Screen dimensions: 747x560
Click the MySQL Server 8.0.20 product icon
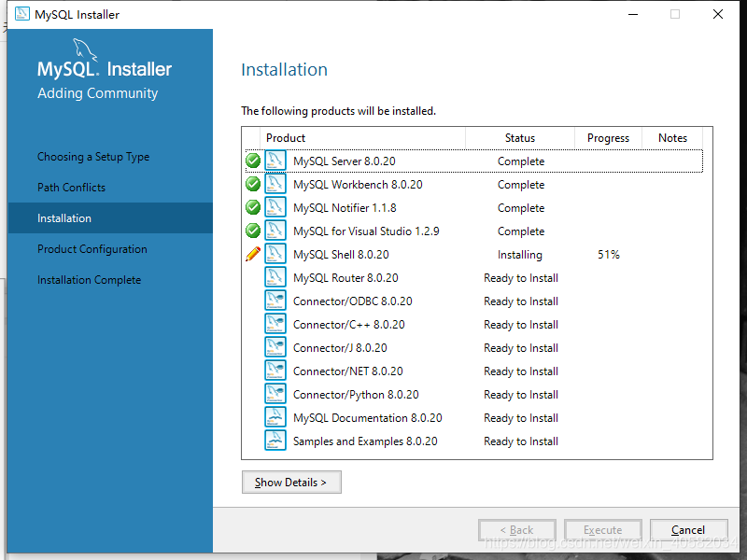click(275, 161)
